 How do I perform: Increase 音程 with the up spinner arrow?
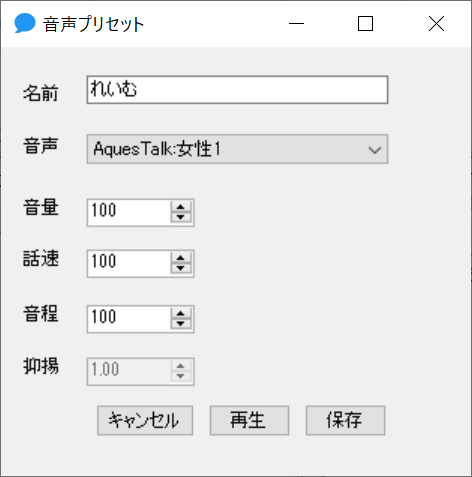click(181, 314)
